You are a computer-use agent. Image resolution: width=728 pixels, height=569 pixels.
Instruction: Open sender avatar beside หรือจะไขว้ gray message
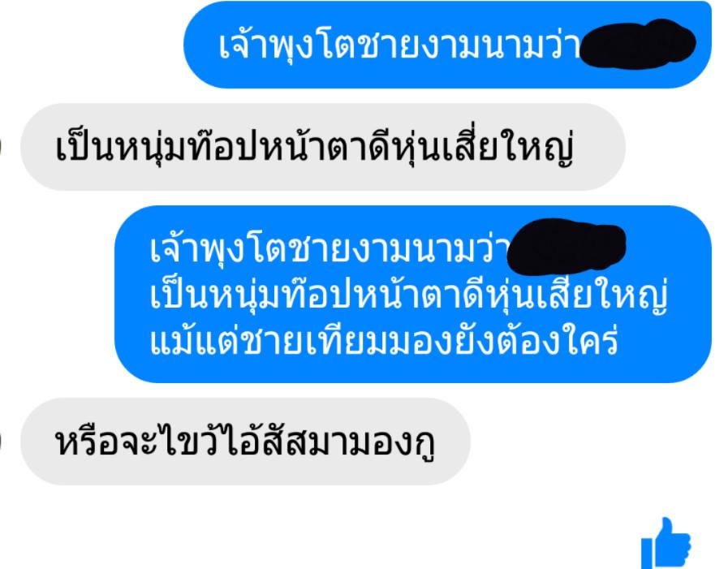pyautogui.click(x=1, y=442)
